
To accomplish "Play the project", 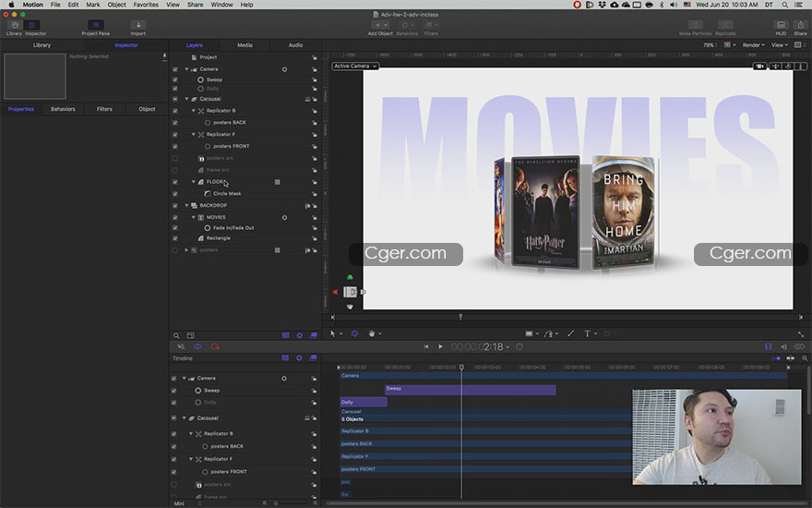I will pos(440,346).
